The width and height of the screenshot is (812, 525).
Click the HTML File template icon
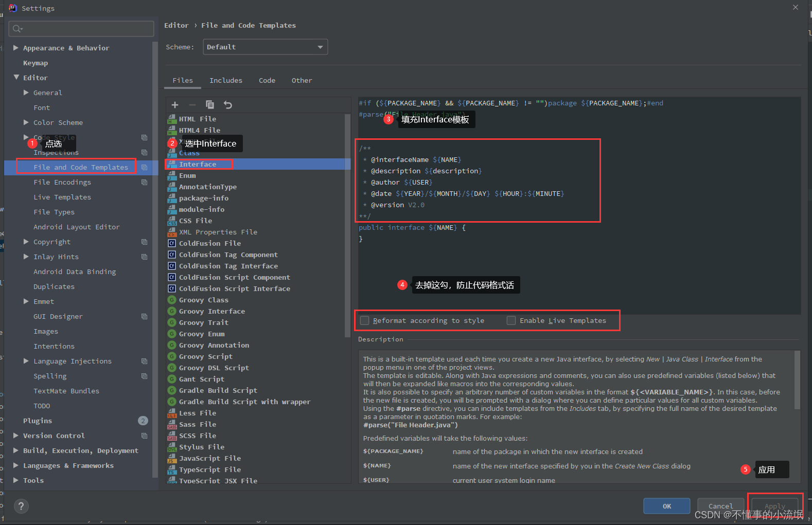[x=172, y=119]
